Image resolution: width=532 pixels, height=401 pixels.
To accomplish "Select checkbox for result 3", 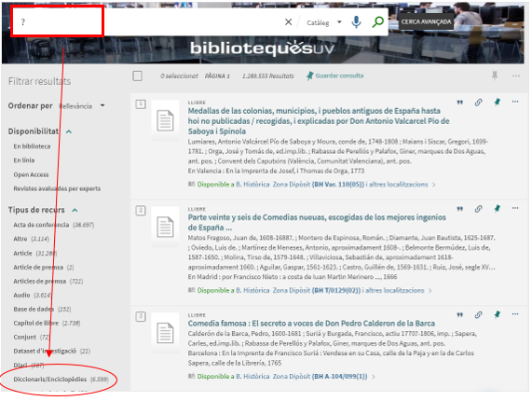I will (x=141, y=316).
